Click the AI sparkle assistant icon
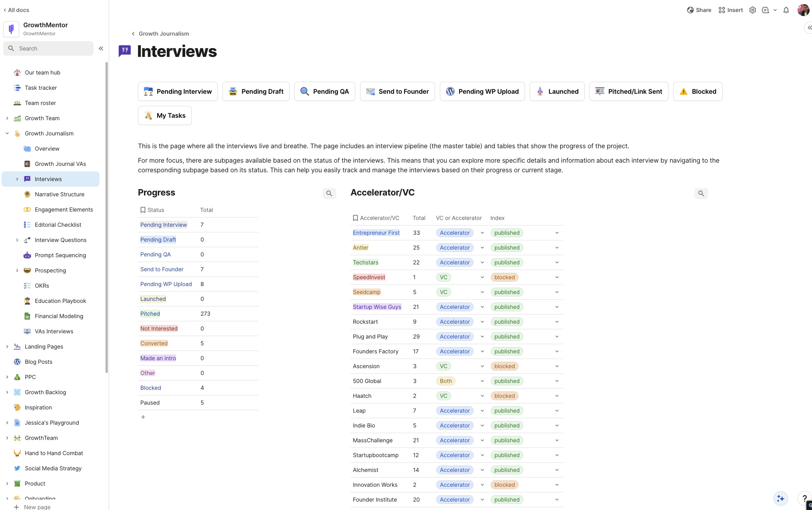 [780, 498]
